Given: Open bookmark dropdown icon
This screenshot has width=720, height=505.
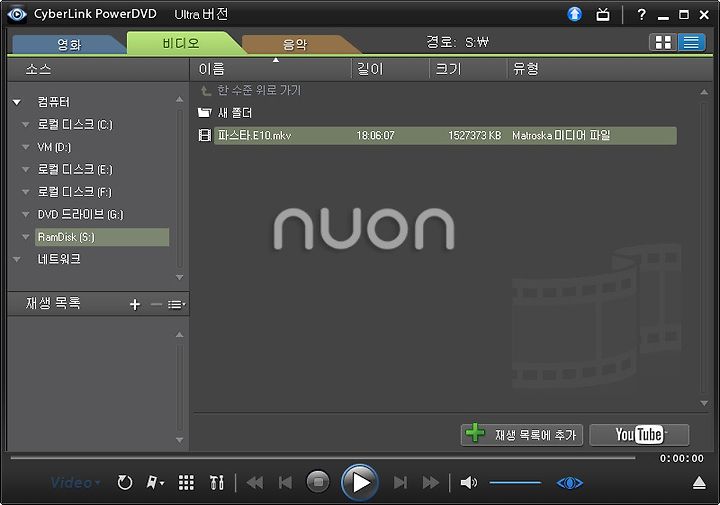Looking at the screenshot, I should pos(155,483).
